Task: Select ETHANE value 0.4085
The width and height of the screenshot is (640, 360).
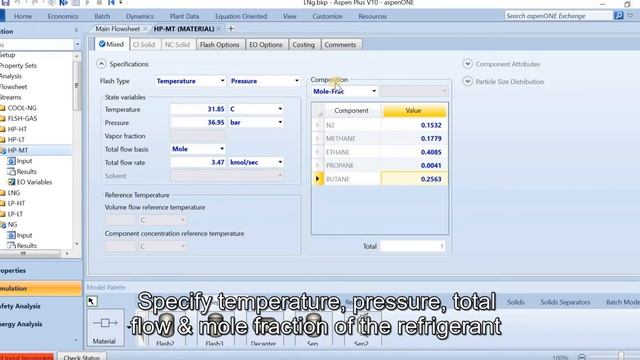Action: coord(414,152)
